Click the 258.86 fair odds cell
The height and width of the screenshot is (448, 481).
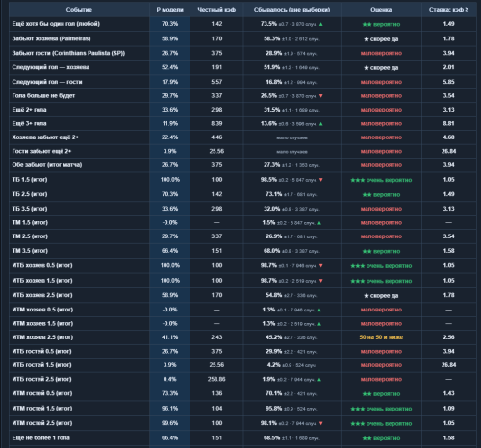pos(216,379)
